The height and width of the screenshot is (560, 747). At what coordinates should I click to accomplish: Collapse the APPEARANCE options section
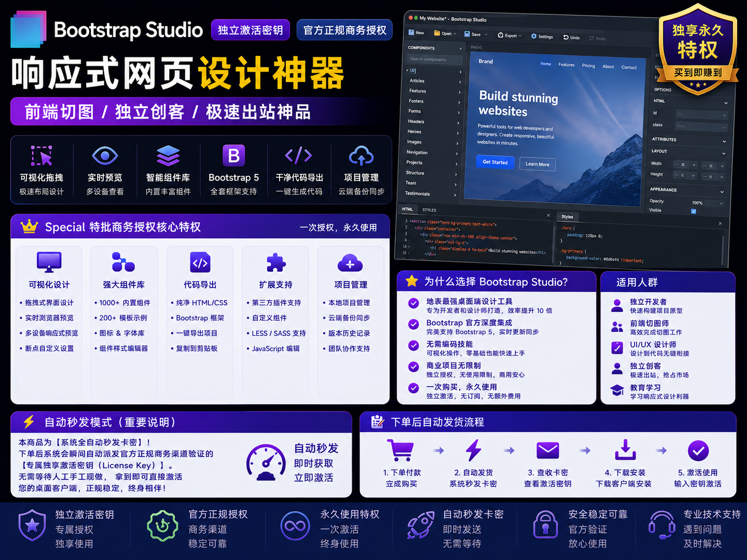pos(722,191)
